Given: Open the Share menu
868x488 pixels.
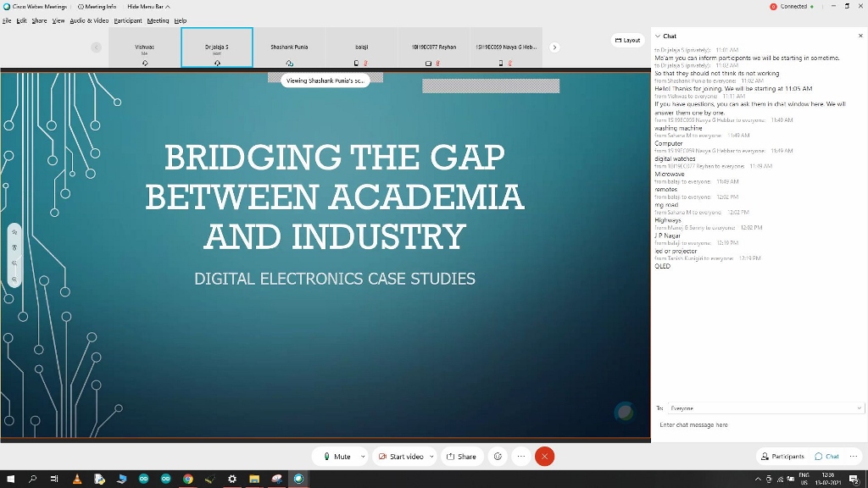Looking at the screenshot, I should point(39,20).
